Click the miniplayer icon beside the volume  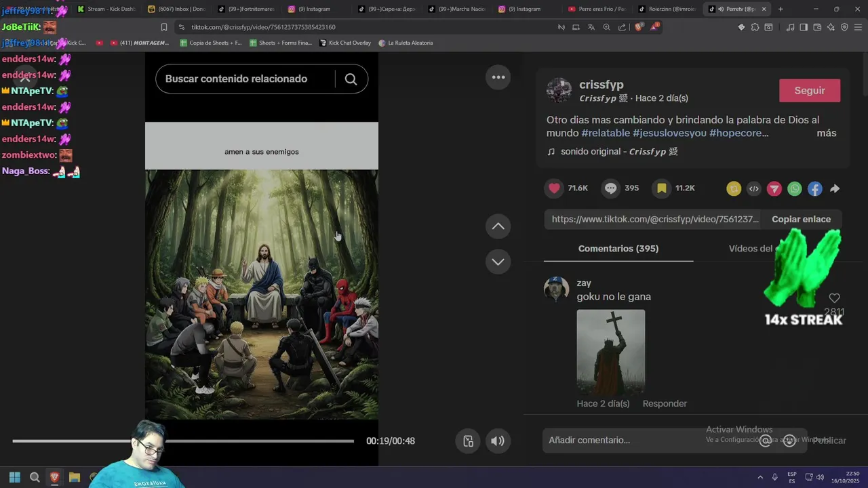(x=468, y=441)
